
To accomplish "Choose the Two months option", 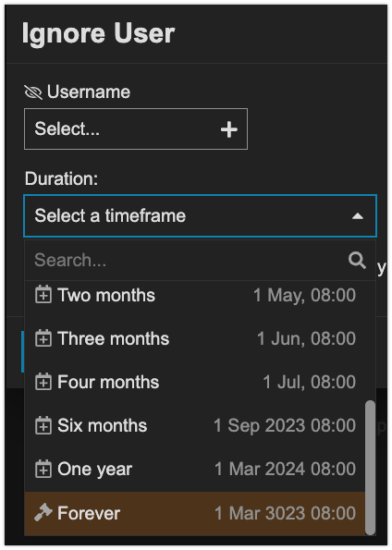I will click(x=195, y=295).
